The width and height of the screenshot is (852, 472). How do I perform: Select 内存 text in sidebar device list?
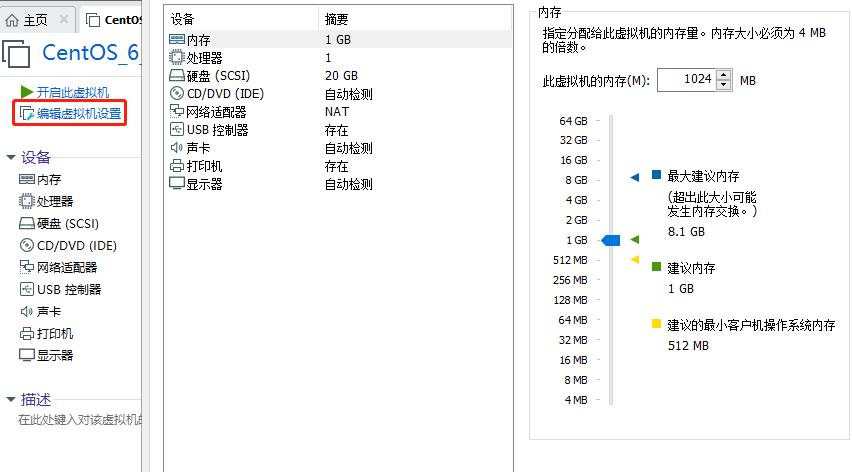pyautogui.click(x=49, y=179)
